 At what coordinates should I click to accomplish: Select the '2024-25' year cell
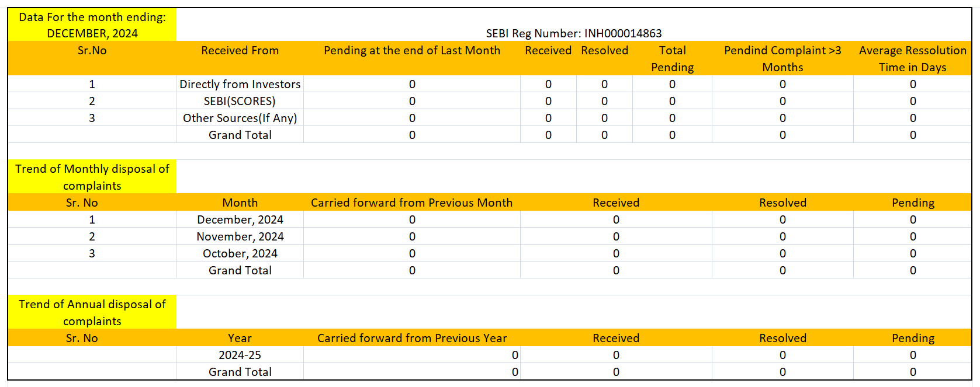[240, 355]
